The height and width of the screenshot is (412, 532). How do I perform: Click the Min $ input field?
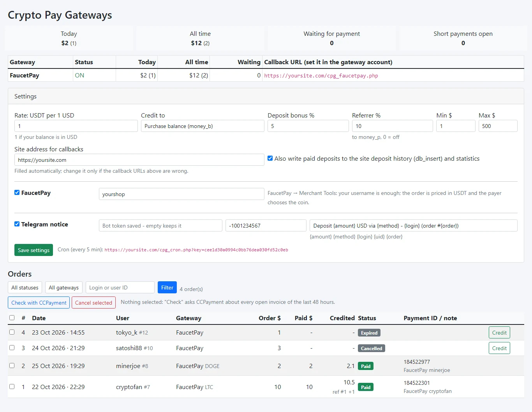click(456, 126)
